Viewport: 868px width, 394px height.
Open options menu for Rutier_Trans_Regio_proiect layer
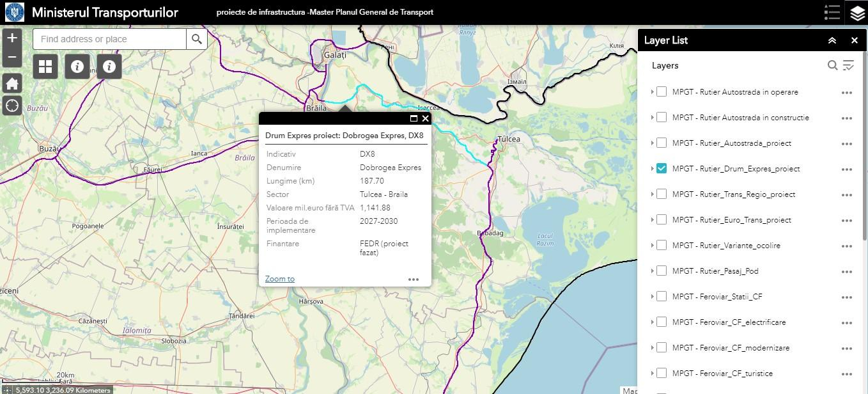847,194
